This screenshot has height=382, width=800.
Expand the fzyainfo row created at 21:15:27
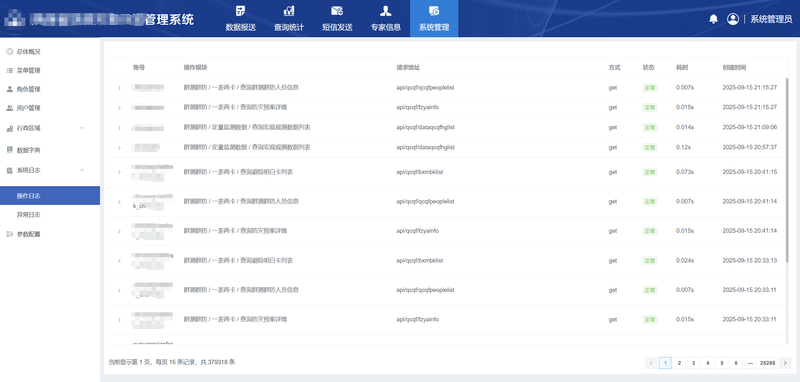(x=119, y=108)
